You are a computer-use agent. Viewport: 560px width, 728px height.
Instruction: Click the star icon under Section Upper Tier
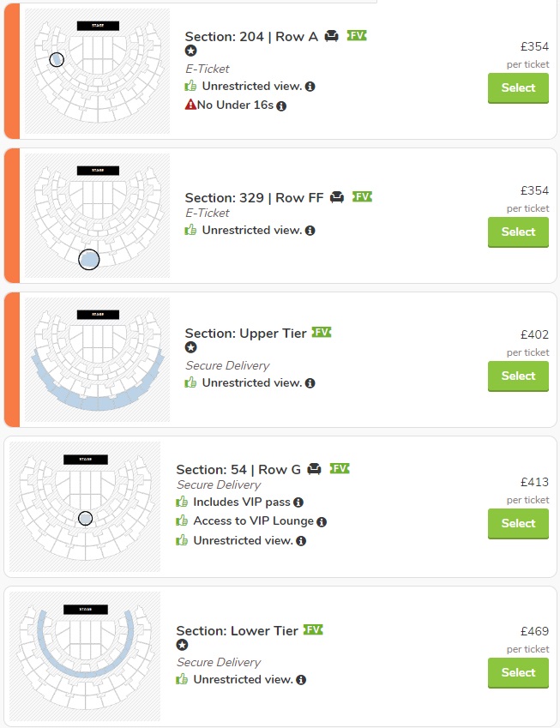pyautogui.click(x=191, y=347)
